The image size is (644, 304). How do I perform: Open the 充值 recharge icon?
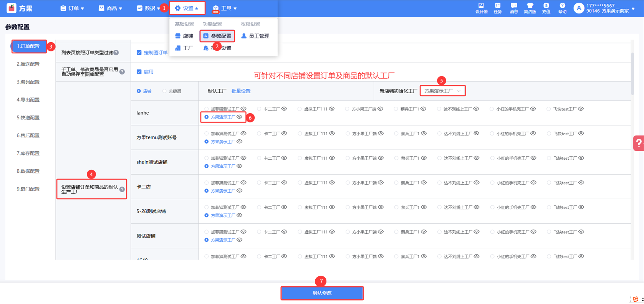point(546,8)
